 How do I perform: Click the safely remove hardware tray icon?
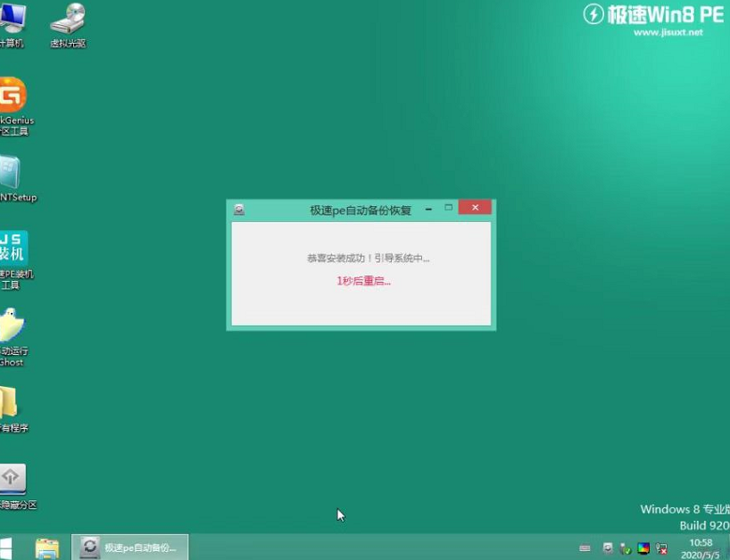click(x=626, y=547)
